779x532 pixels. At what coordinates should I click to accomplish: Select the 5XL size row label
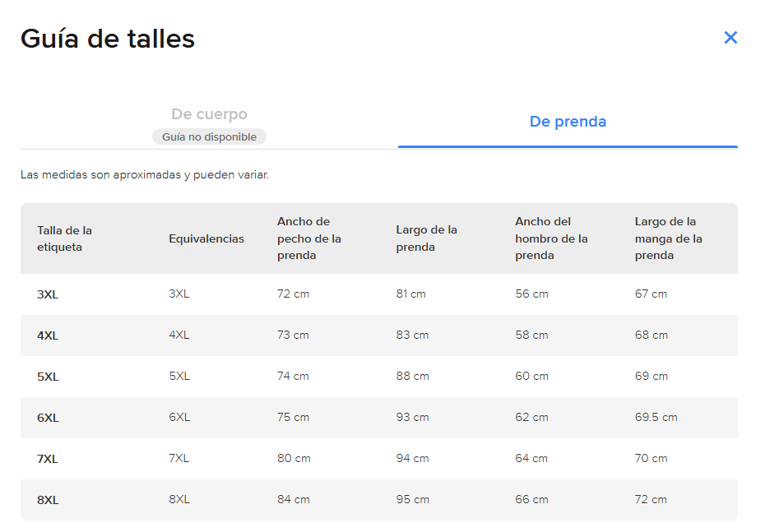[48, 377]
